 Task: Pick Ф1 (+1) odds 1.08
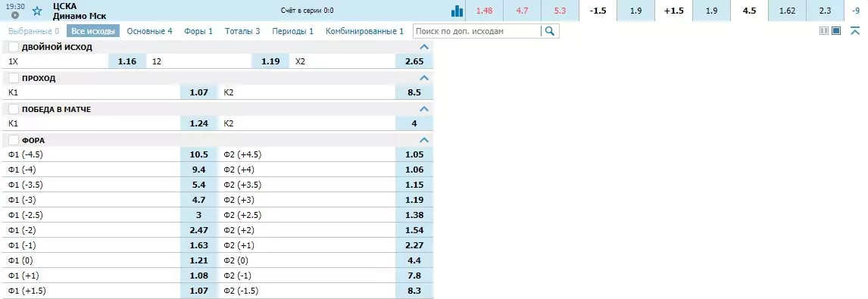coord(198,276)
